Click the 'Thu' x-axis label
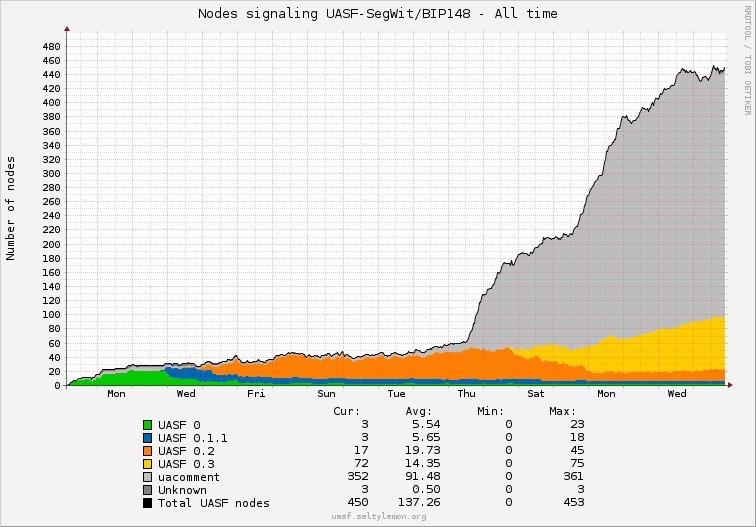This screenshot has width=756, height=527. point(467,394)
